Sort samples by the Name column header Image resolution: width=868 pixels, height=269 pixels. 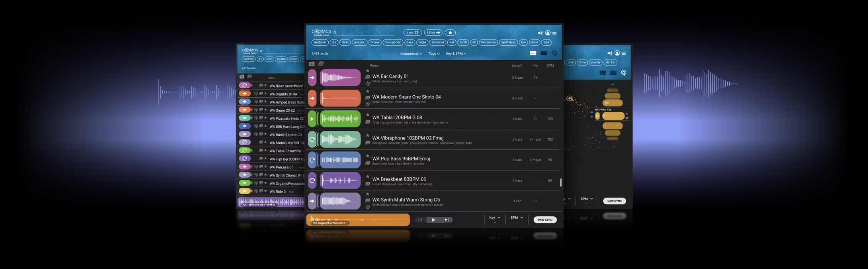coord(374,66)
